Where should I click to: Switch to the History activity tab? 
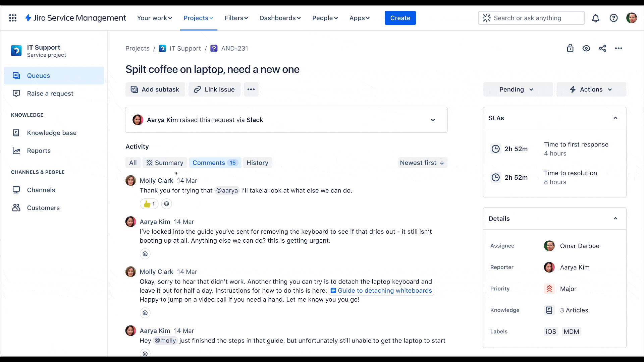point(257,162)
